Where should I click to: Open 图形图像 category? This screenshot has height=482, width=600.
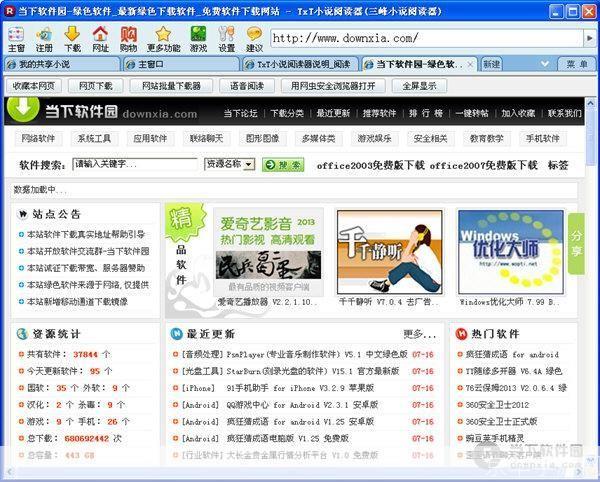click(262, 138)
